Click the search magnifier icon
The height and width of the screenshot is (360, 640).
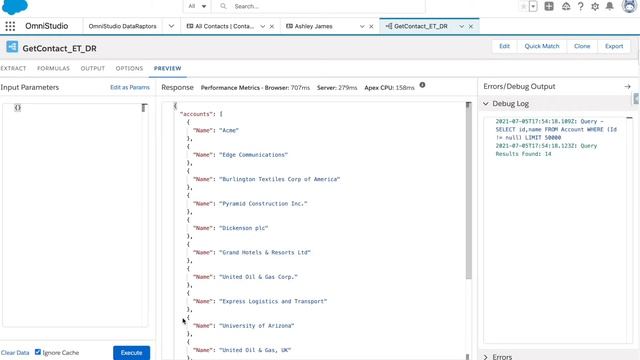click(x=223, y=6)
